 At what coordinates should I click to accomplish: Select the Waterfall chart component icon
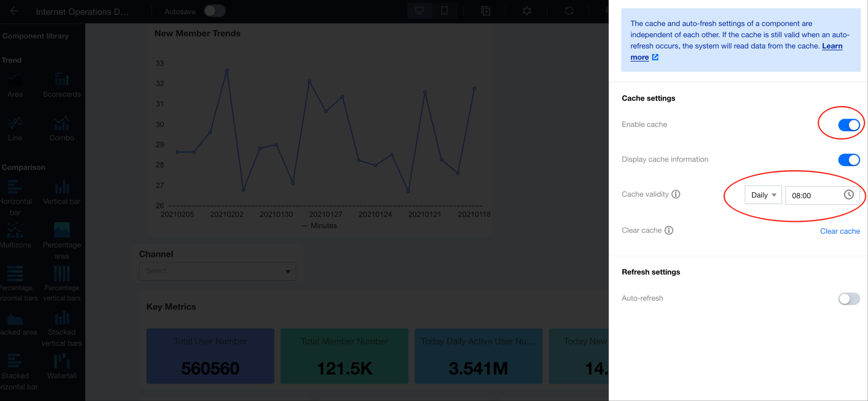62,361
